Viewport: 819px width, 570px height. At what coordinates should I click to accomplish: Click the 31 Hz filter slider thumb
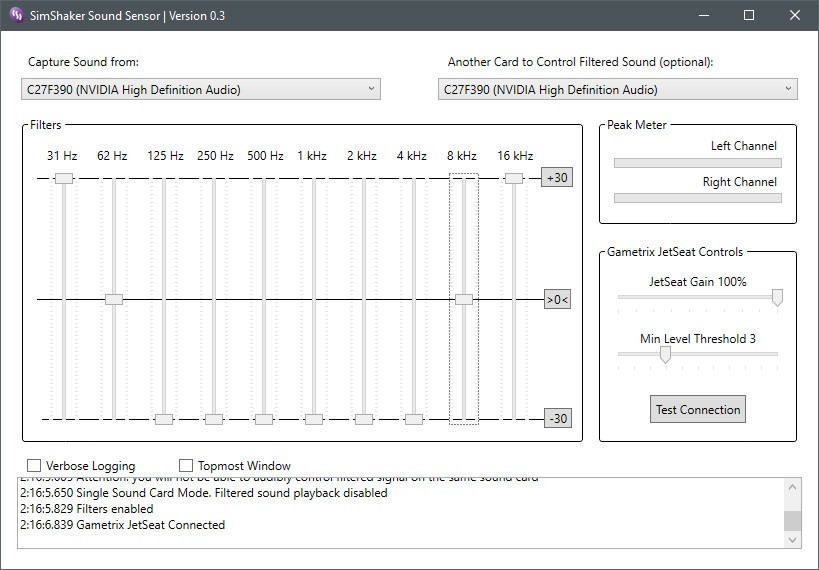64,178
